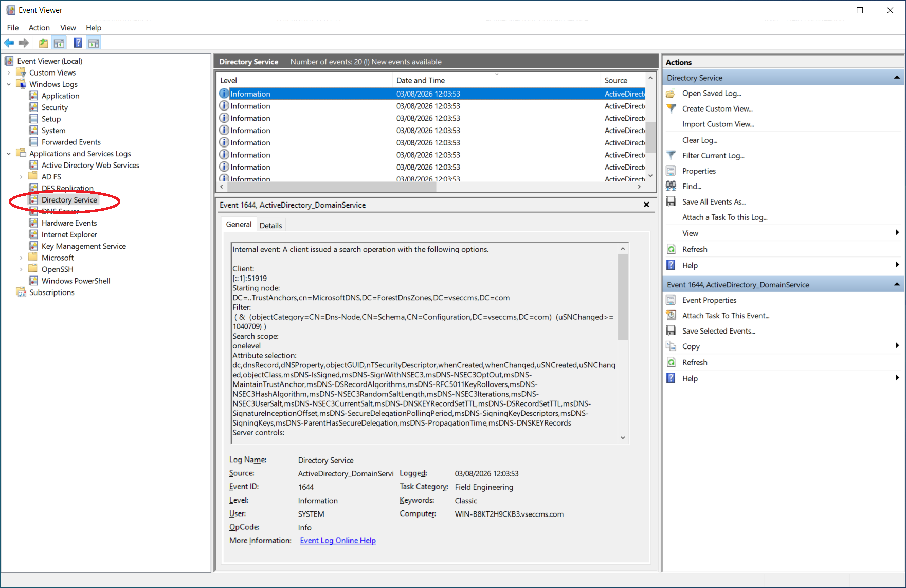This screenshot has width=906, height=588.
Task: Click the Windows PowerShell log icon
Action: pyautogui.click(x=33, y=281)
